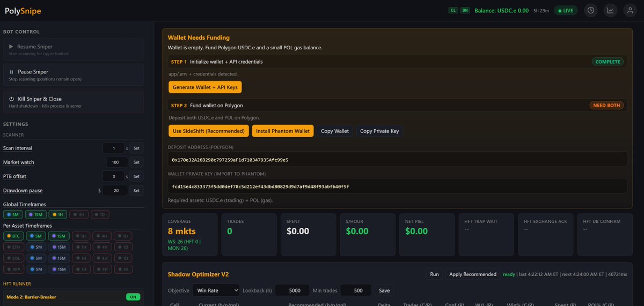Image resolution: width=644 pixels, height=306 pixels.
Task: Run the Shadow Optimizer
Action: click(435, 274)
